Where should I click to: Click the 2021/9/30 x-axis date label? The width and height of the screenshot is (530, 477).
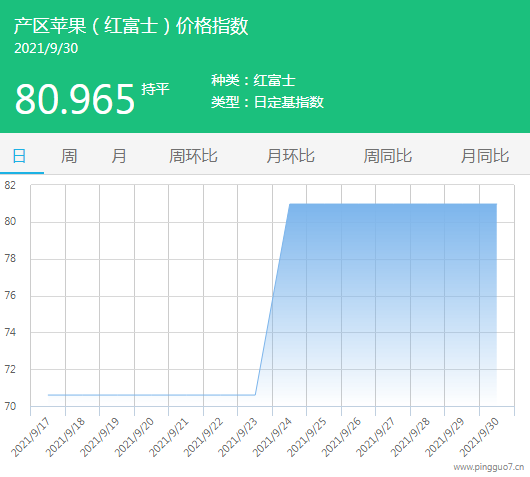[x=479, y=437]
